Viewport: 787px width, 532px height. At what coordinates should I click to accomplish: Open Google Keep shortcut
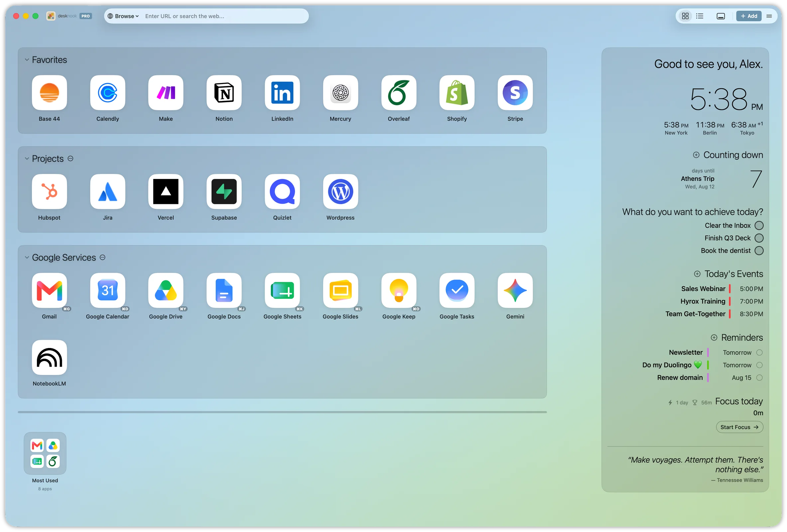point(399,290)
